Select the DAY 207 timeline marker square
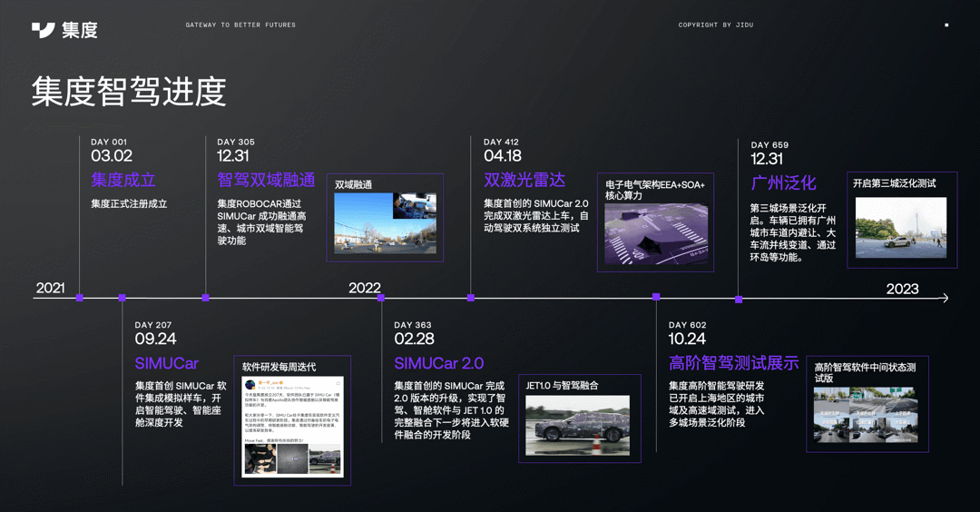 pyautogui.click(x=122, y=298)
